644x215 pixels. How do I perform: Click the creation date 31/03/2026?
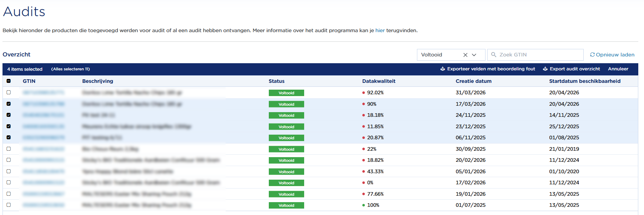(471, 92)
